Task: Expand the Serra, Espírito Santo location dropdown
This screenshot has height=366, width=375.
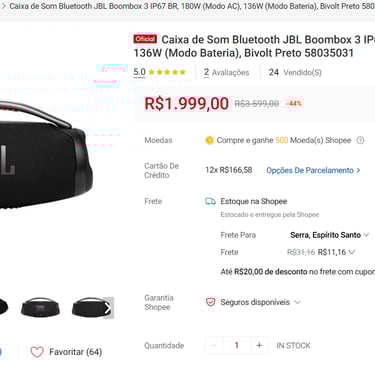Action: (x=329, y=235)
